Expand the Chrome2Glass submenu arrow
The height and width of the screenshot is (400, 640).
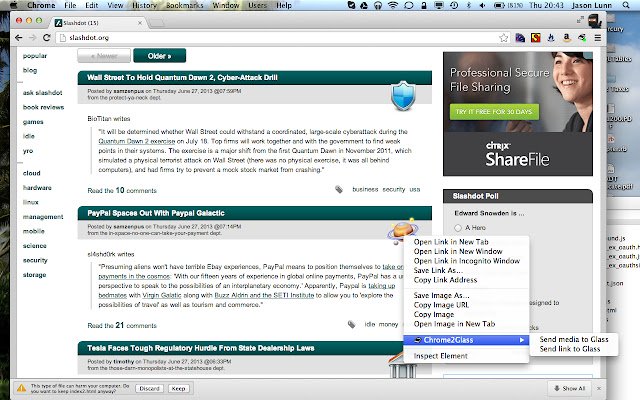(x=522, y=340)
